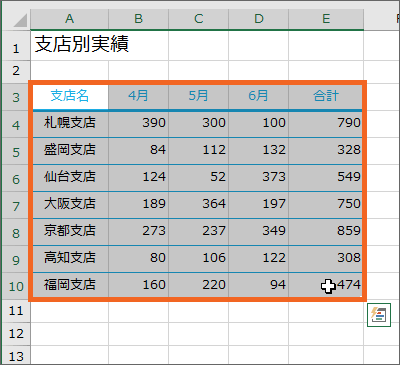Click cell with value 197

(258, 205)
